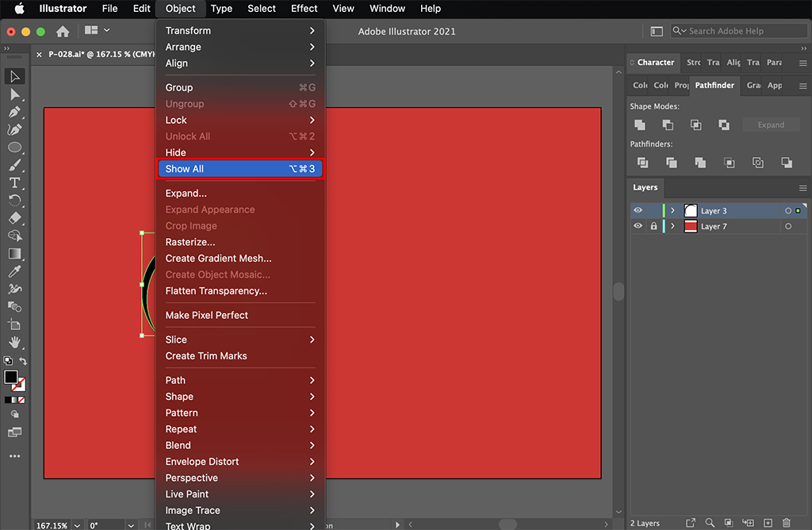
Task: Click the Minus Back pathfinder icon
Action: (787, 163)
